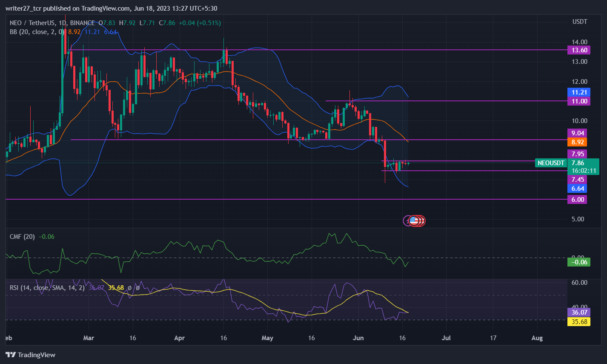Viewport: 607px width, 364px height.
Task: Select the RSI (14, close, SMA, 14, 2) label
Action: click(x=47, y=288)
